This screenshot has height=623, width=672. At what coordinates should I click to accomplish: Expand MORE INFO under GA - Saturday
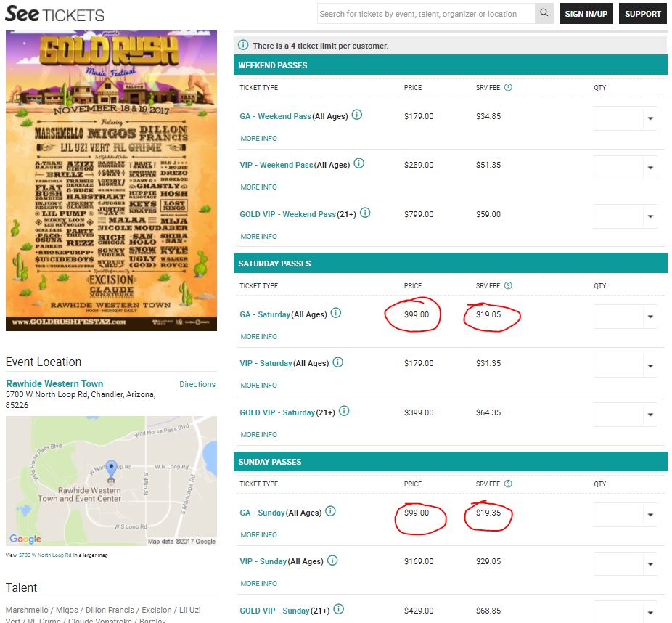point(258,337)
